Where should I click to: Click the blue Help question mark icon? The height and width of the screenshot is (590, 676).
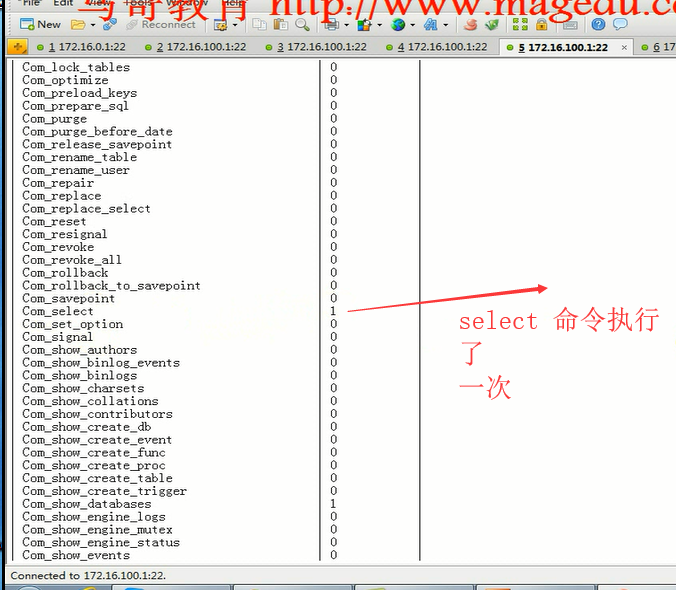click(598, 25)
